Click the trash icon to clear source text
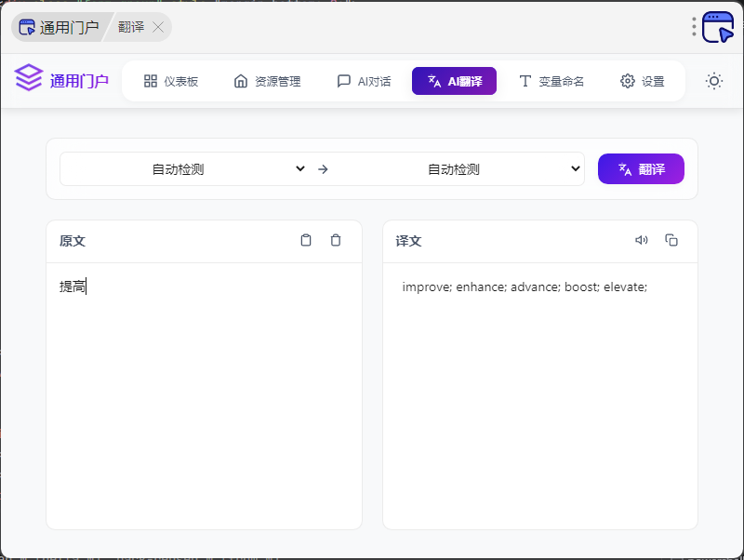Screen dimensions: 744x560 click(336, 240)
